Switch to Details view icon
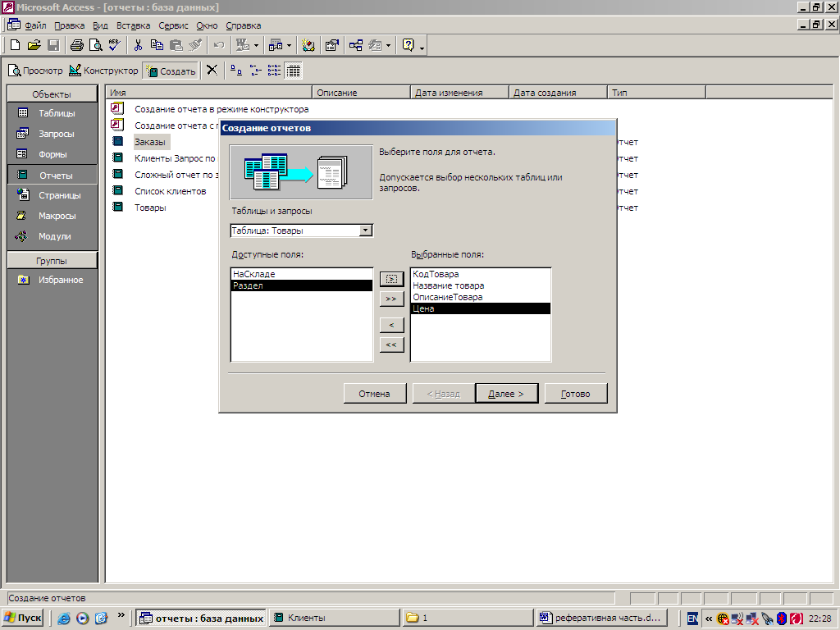 tap(294, 71)
